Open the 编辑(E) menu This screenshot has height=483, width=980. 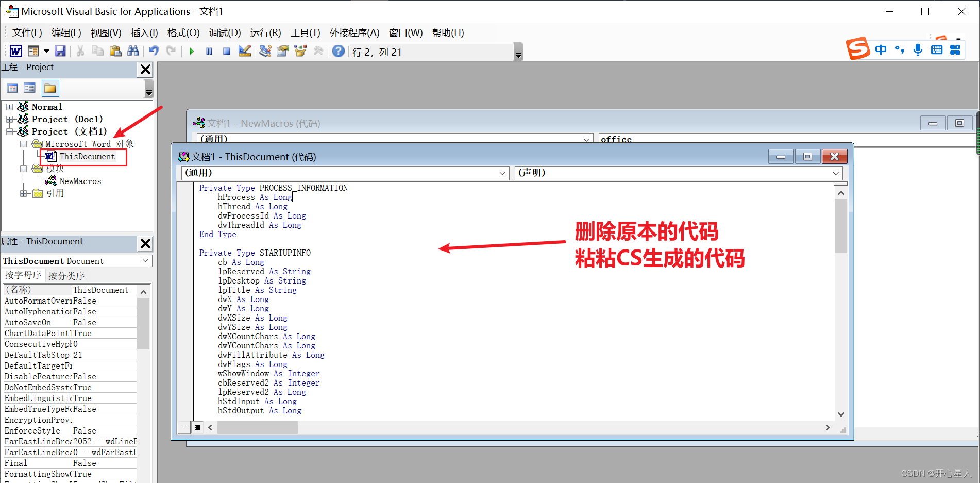[x=66, y=32]
